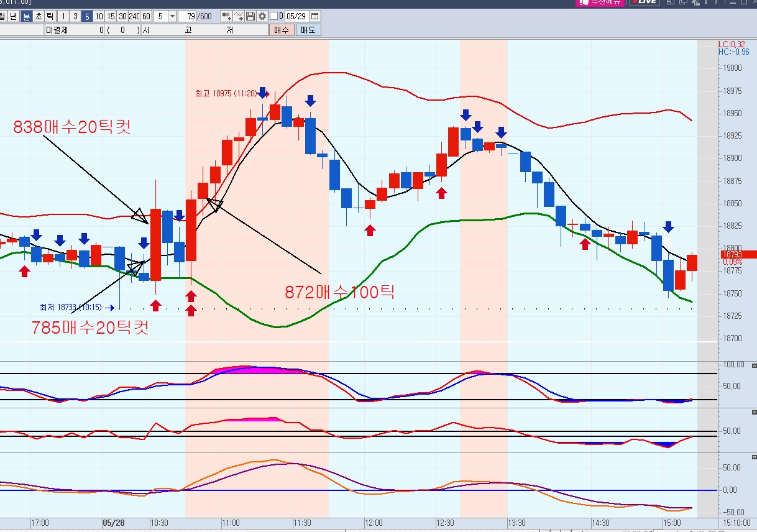Expand the interval dropdown showing 5
757x532 pixels.
(x=172, y=16)
